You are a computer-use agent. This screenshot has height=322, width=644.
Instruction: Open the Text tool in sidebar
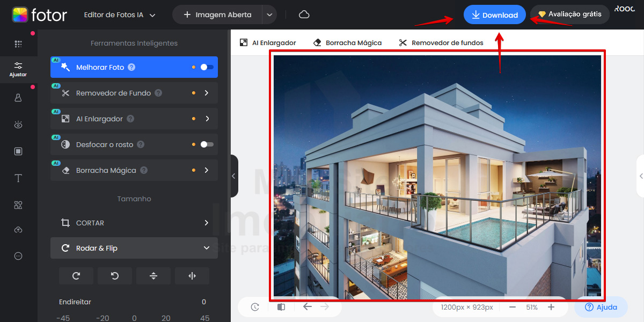18,178
